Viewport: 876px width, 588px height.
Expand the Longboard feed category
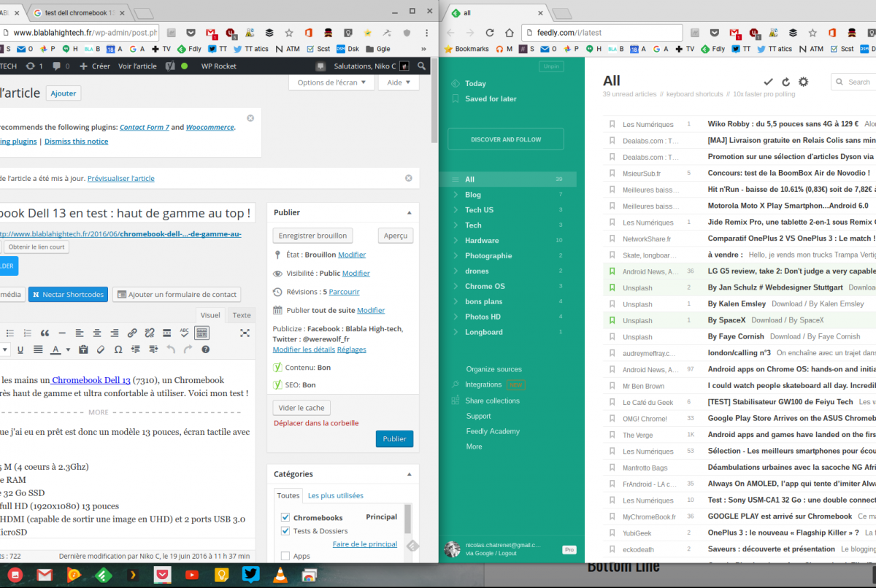[456, 332]
